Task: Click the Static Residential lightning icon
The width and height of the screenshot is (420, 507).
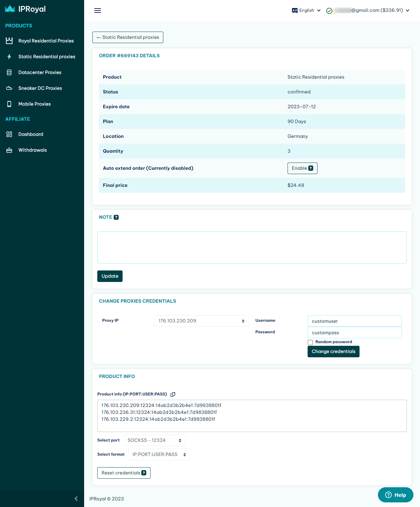Action: point(9,57)
